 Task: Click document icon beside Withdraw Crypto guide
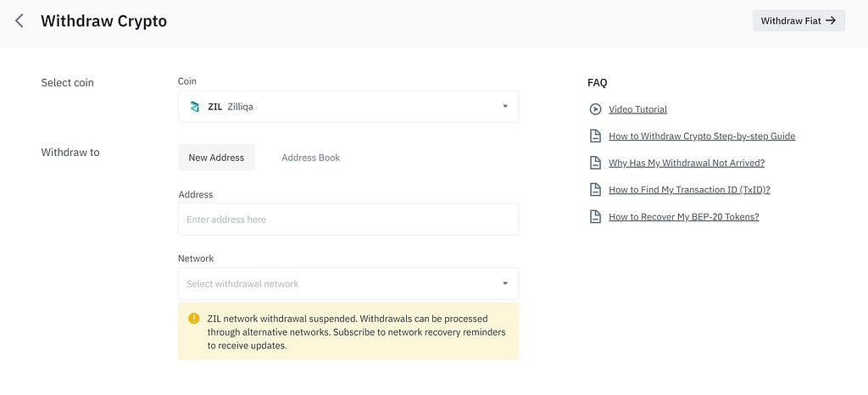point(595,136)
